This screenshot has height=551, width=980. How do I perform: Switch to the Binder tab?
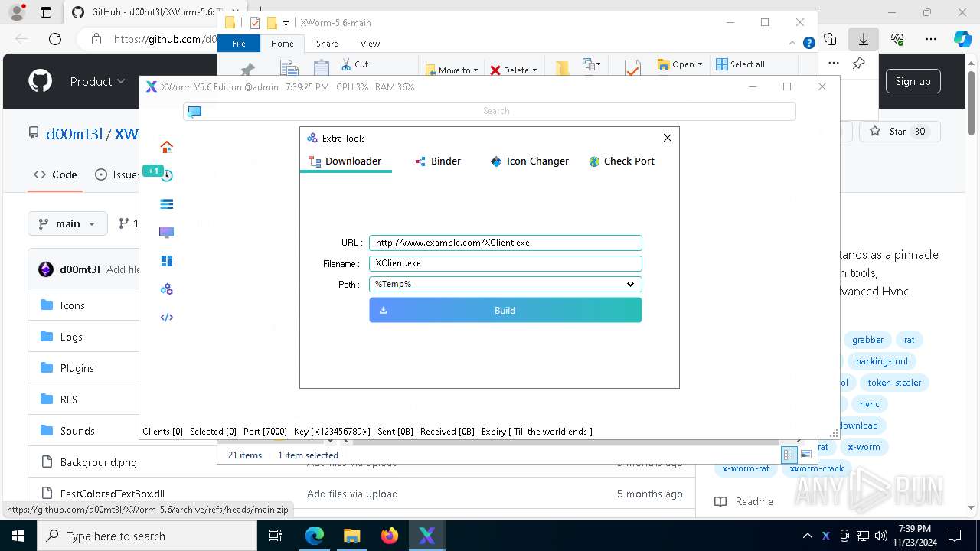pyautogui.click(x=438, y=161)
